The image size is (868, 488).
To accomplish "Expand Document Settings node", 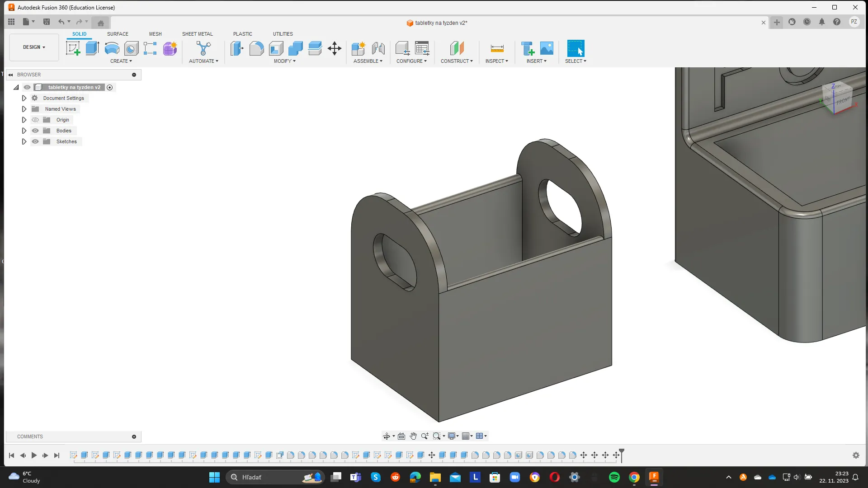I will [x=24, y=98].
